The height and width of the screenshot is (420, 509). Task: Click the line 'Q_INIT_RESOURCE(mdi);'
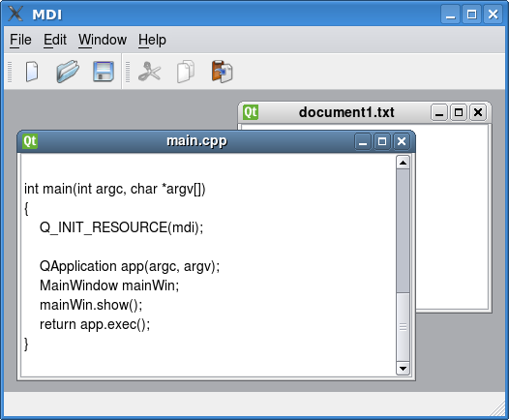click(x=121, y=227)
